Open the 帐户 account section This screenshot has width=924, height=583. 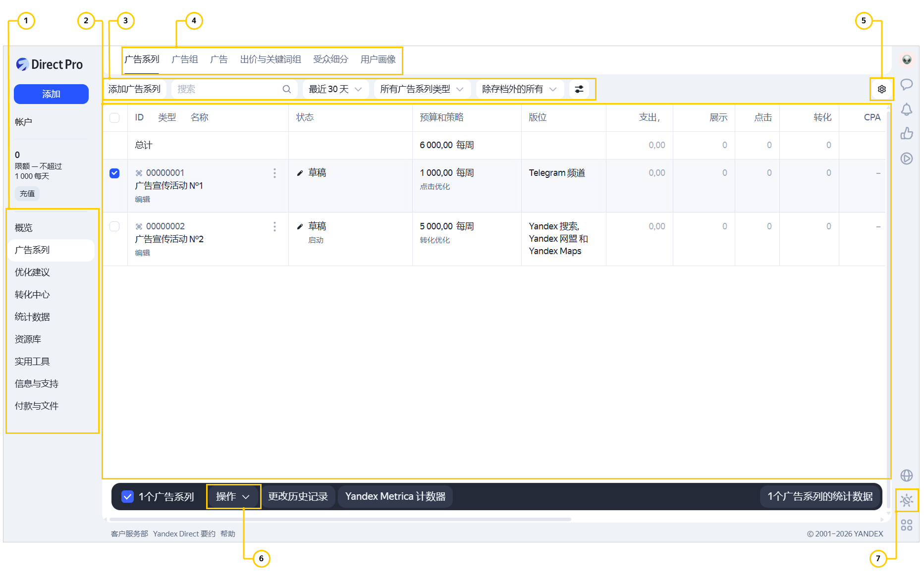coord(23,122)
